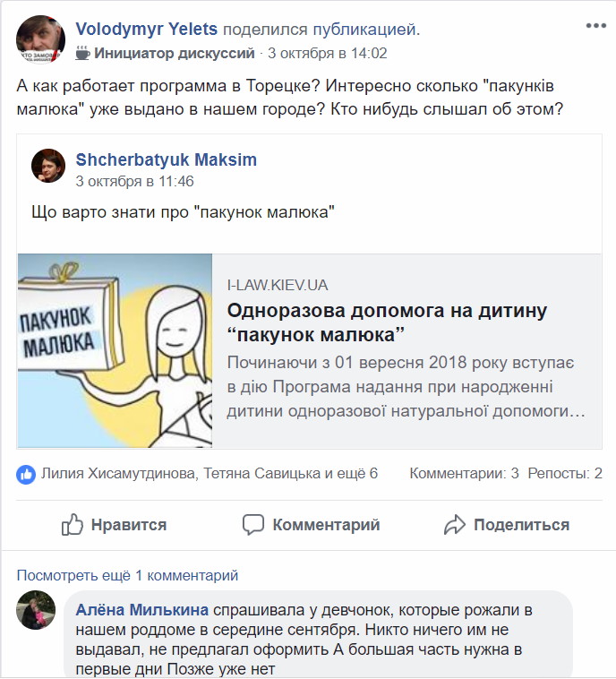
Task: Open the 'Репосты: 2' counter
Action: pyautogui.click(x=565, y=473)
